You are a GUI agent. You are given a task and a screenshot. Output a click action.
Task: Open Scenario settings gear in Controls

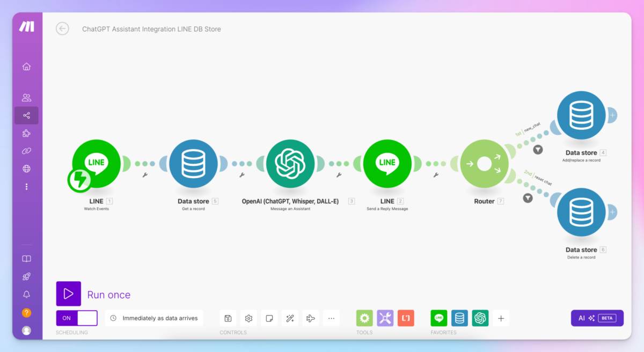248,318
